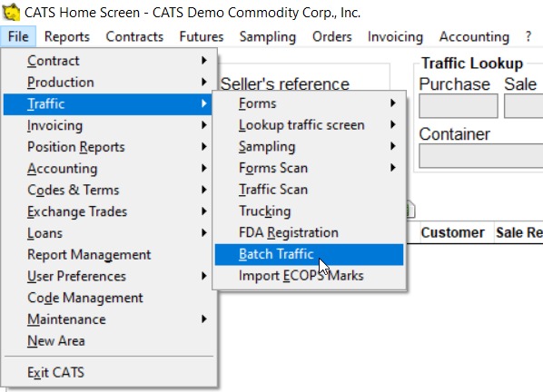Expand the Codes & Terms submenu
This screenshot has height=392, width=543.
(108, 190)
